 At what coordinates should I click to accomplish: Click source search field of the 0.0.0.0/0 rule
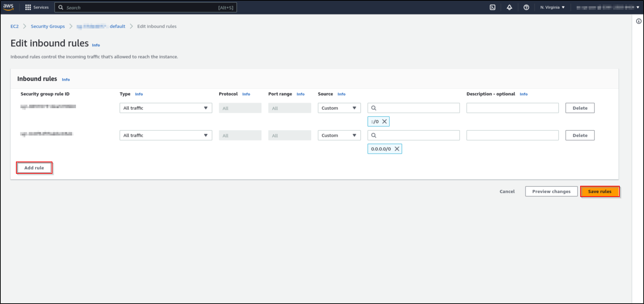point(413,135)
